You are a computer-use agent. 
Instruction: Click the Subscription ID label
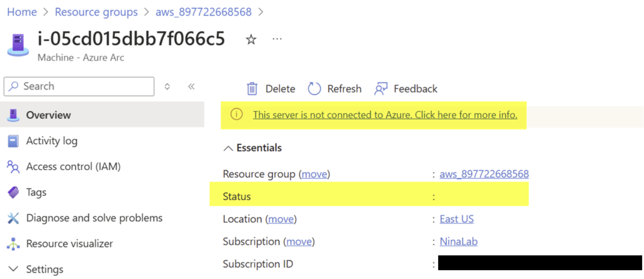(x=258, y=264)
